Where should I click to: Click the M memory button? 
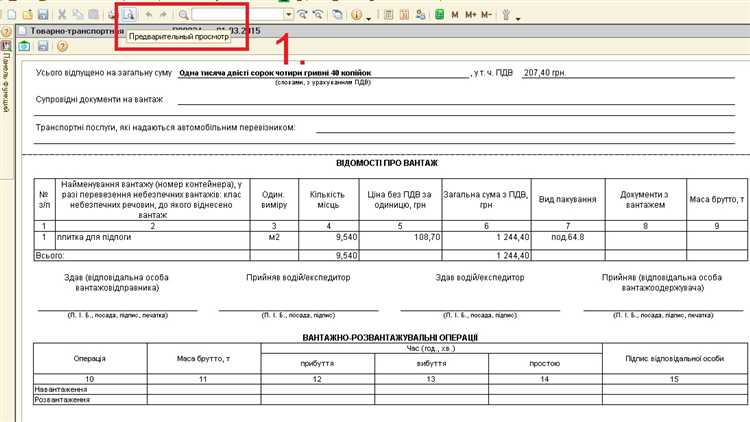[455, 14]
